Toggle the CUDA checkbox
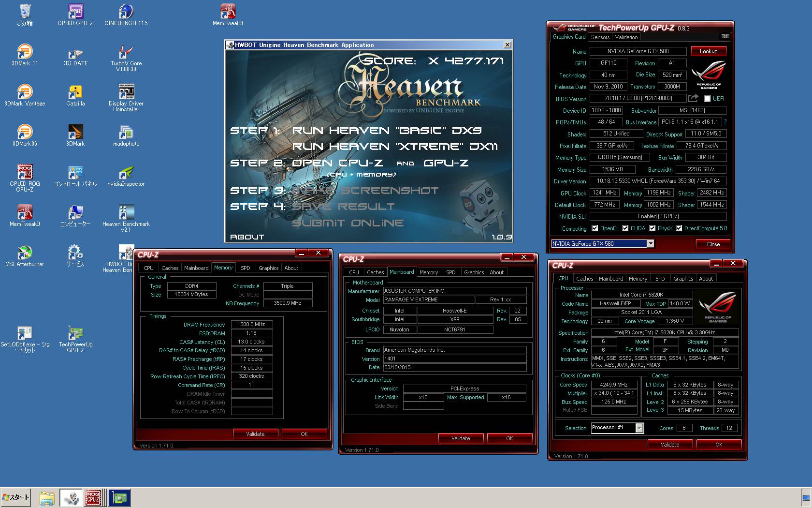The width and height of the screenshot is (812, 508). (625, 228)
